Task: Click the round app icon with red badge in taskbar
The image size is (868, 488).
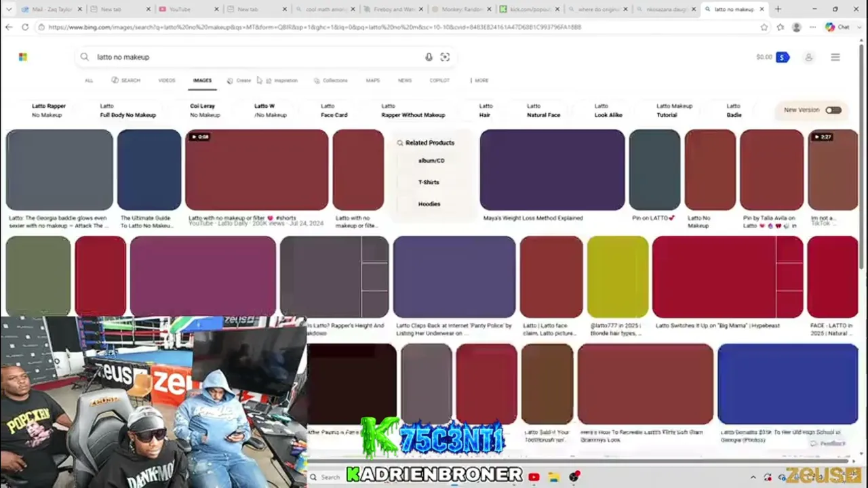Action: [x=575, y=477]
